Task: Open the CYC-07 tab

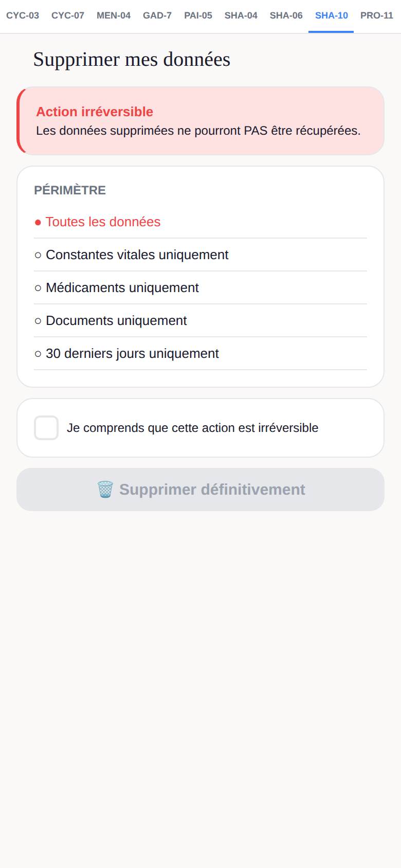Action: point(68,15)
